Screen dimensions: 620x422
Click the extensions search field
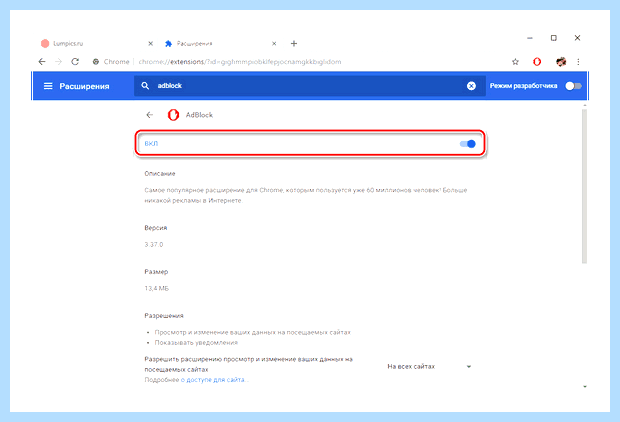coord(310,86)
